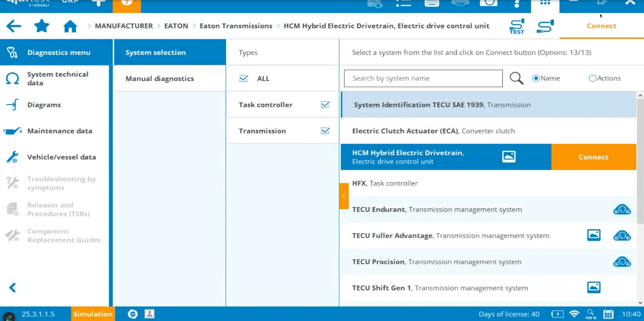
Task: Open Manual diagnostics tab
Action: point(169,78)
